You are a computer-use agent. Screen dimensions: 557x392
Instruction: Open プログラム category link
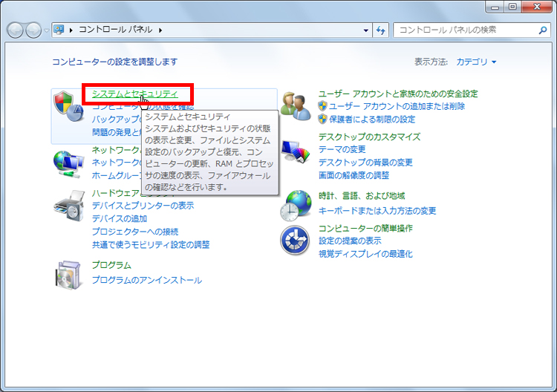[x=111, y=265]
